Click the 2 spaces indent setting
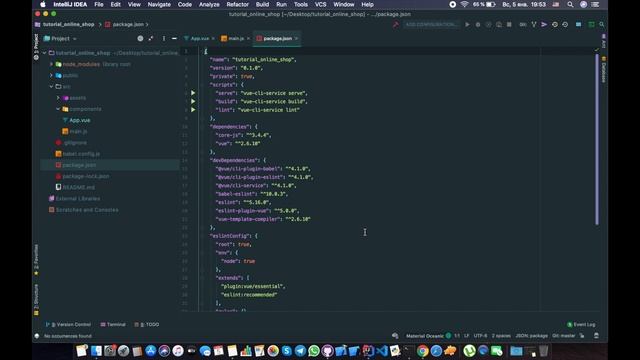The width and height of the screenshot is (640, 360). pyautogui.click(x=501, y=336)
